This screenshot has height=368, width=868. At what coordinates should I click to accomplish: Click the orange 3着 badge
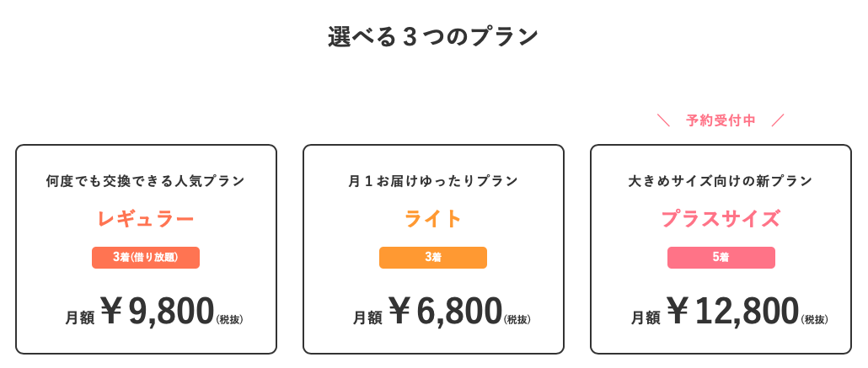pos(433,258)
